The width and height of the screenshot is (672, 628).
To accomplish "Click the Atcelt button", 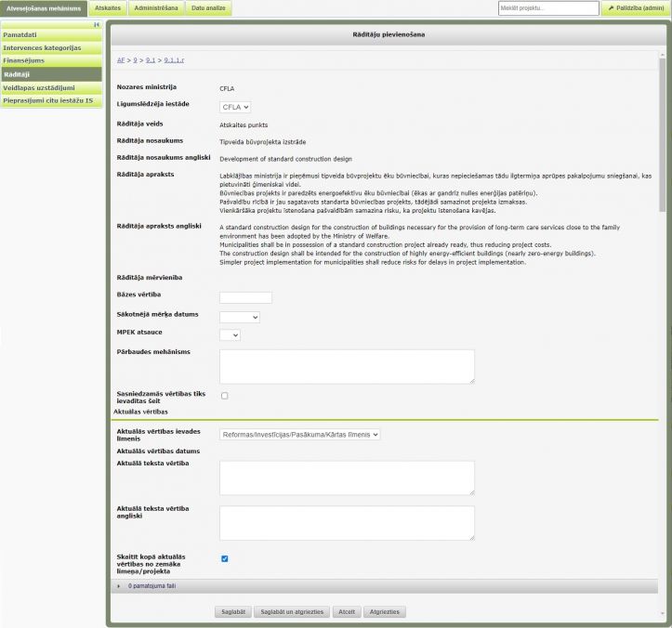I will (346, 612).
